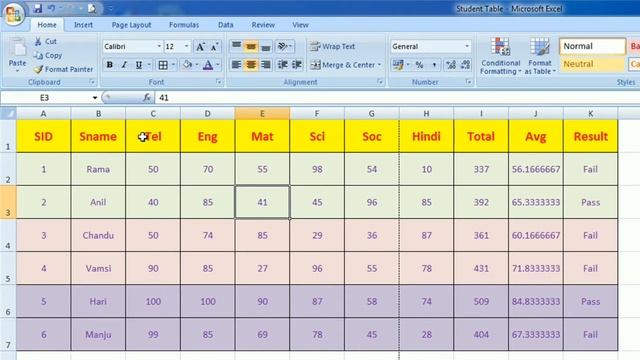Open the Formulas tab
The height and width of the screenshot is (360, 640).
pos(184,25)
